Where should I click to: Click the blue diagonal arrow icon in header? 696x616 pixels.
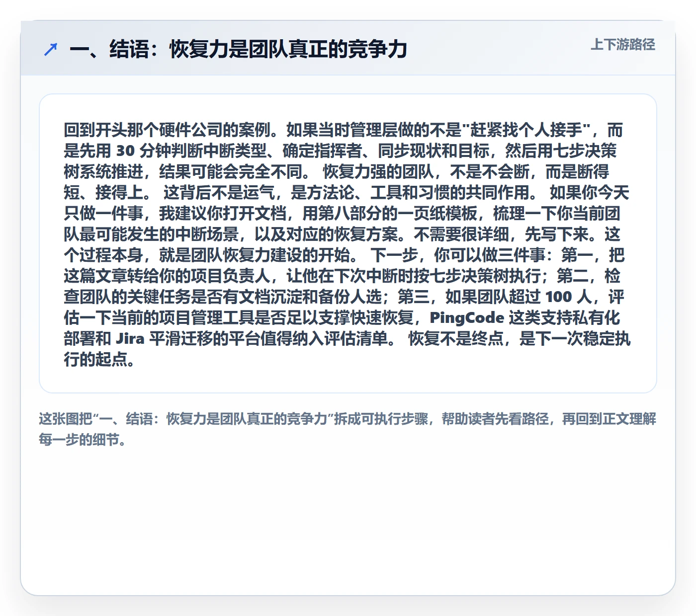[50, 49]
